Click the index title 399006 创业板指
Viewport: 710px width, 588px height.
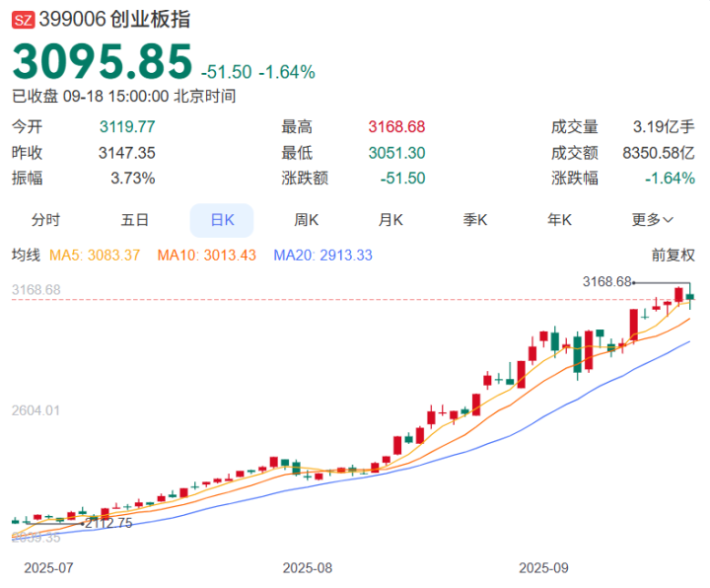(x=114, y=20)
